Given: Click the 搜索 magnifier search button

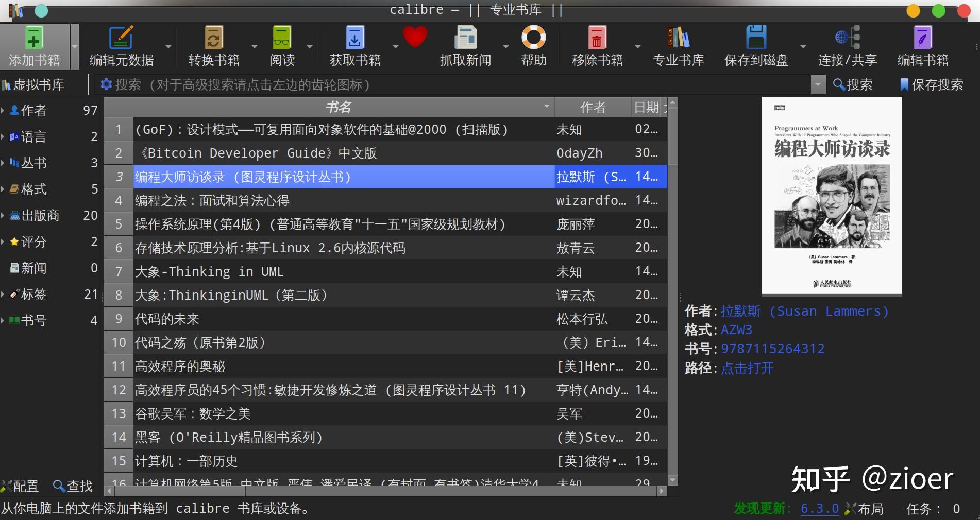Looking at the screenshot, I should pos(853,85).
